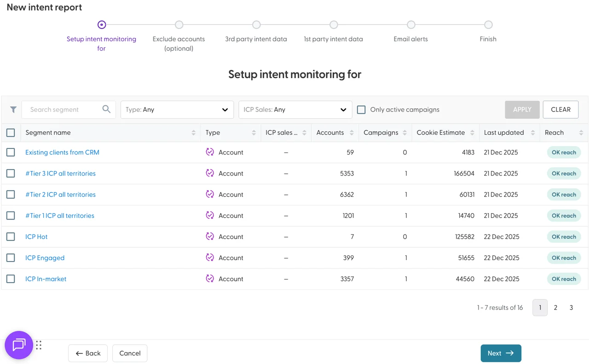Click the '1 - 7 results of 16' text

coord(500,307)
